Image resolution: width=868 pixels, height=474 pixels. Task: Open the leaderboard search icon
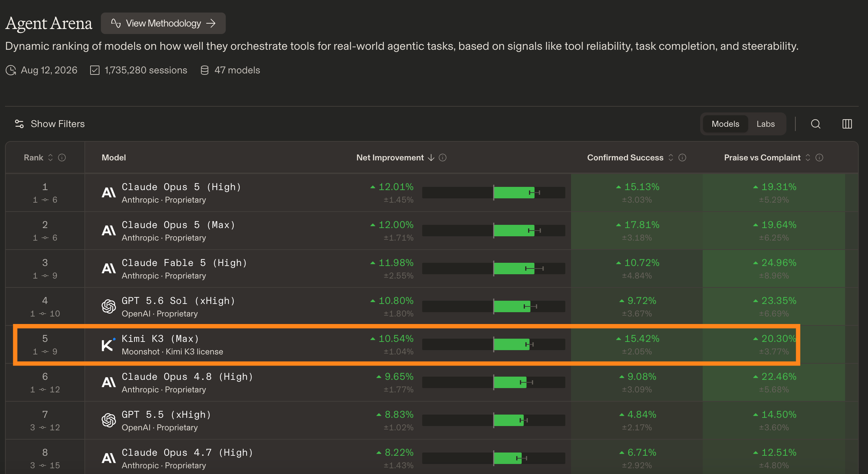[x=816, y=124]
